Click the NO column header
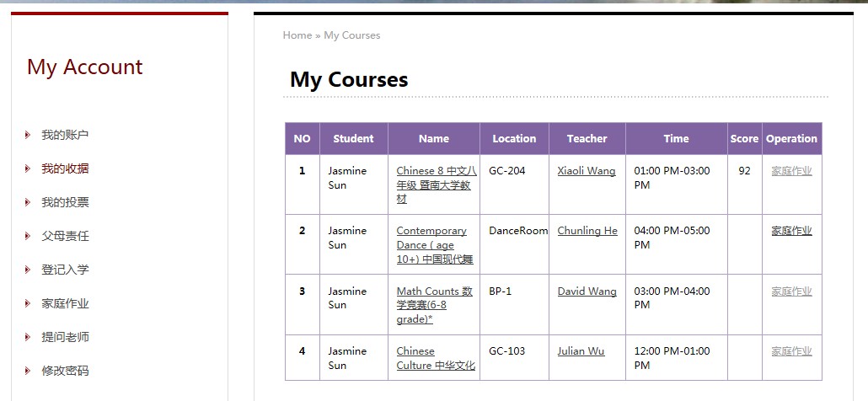This screenshot has height=401, width=868. point(303,139)
